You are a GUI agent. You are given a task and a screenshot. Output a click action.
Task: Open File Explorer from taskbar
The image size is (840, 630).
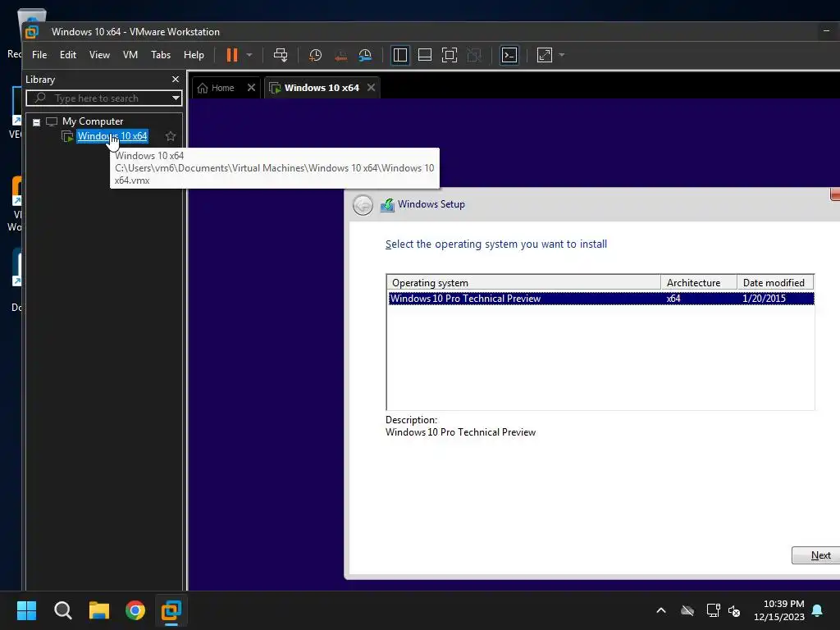pos(99,610)
